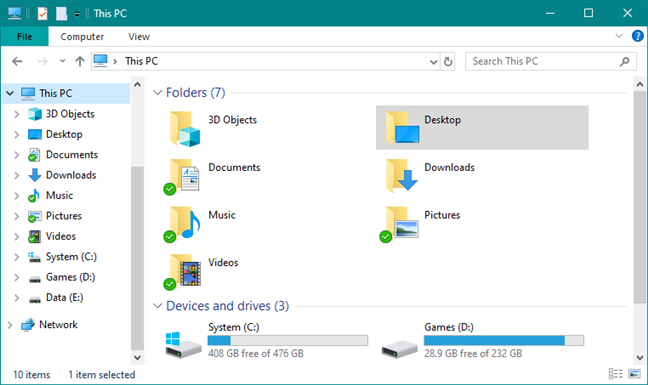648x385 pixels.
Task: Open the recent locations dropdown arrow
Action: click(62, 61)
